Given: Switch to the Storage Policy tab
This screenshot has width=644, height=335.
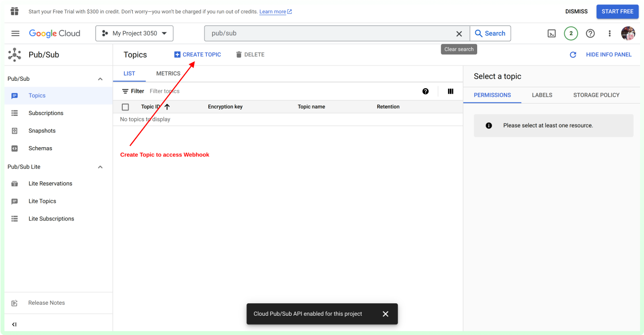Looking at the screenshot, I should (x=596, y=95).
